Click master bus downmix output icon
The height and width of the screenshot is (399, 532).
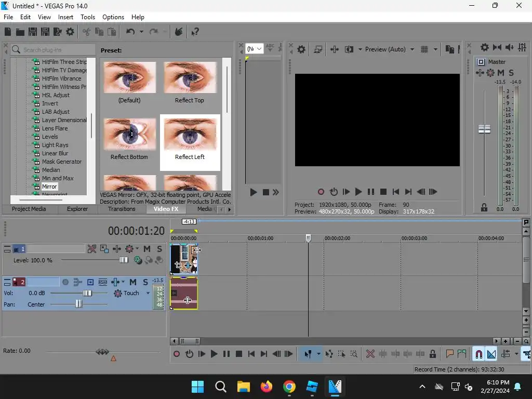(497, 47)
